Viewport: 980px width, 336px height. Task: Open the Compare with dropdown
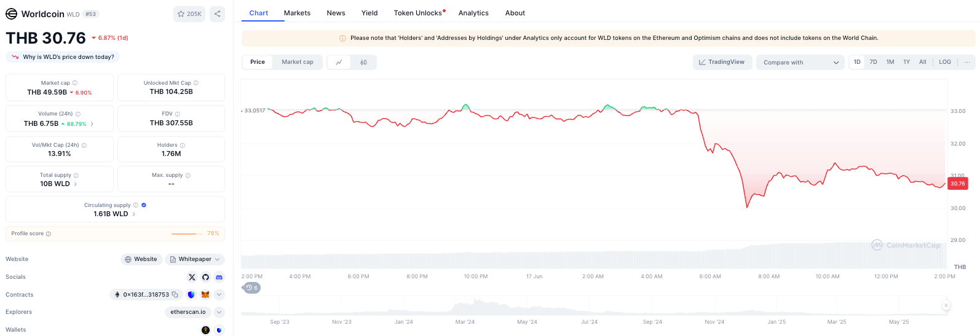800,63
